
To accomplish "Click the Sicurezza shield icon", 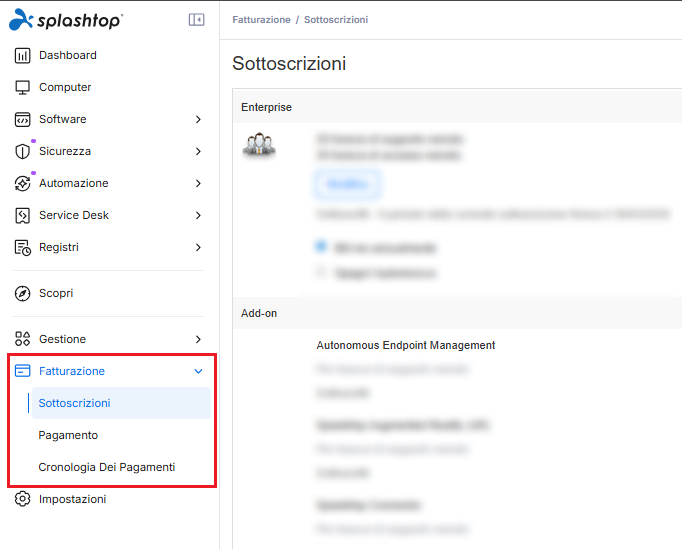I will pos(23,151).
